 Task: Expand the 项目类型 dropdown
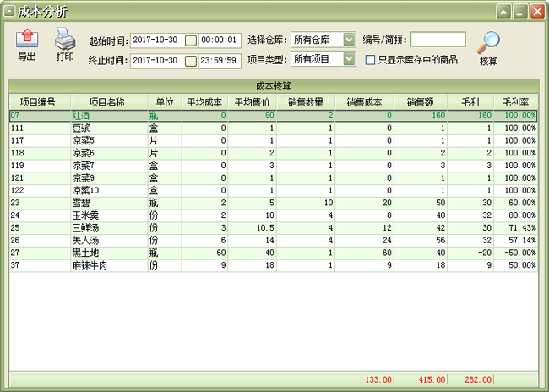(x=349, y=59)
